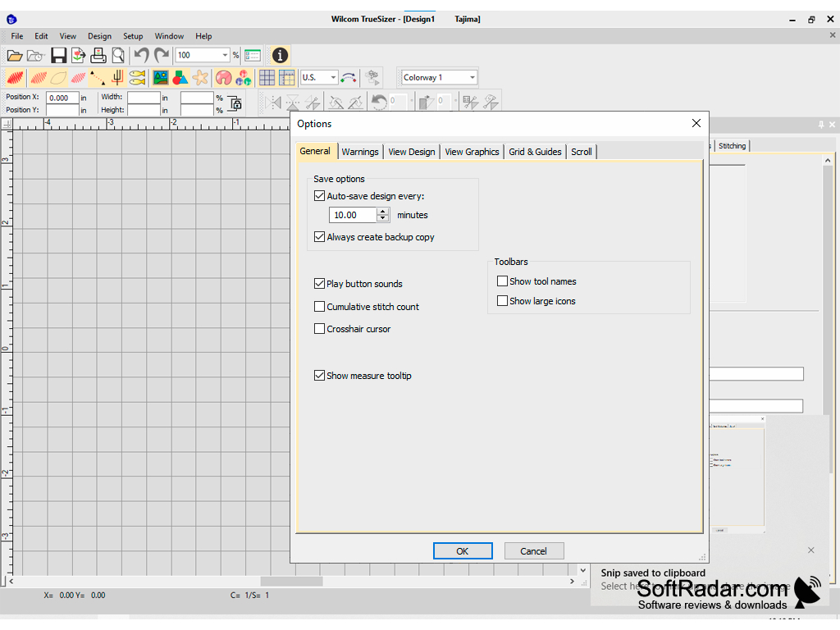
Task: Switch to the View Graphics tab
Action: 472,152
